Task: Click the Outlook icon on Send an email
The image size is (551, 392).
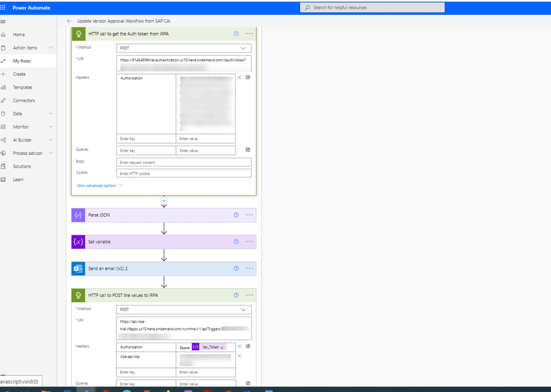Action: pyautogui.click(x=78, y=268)
